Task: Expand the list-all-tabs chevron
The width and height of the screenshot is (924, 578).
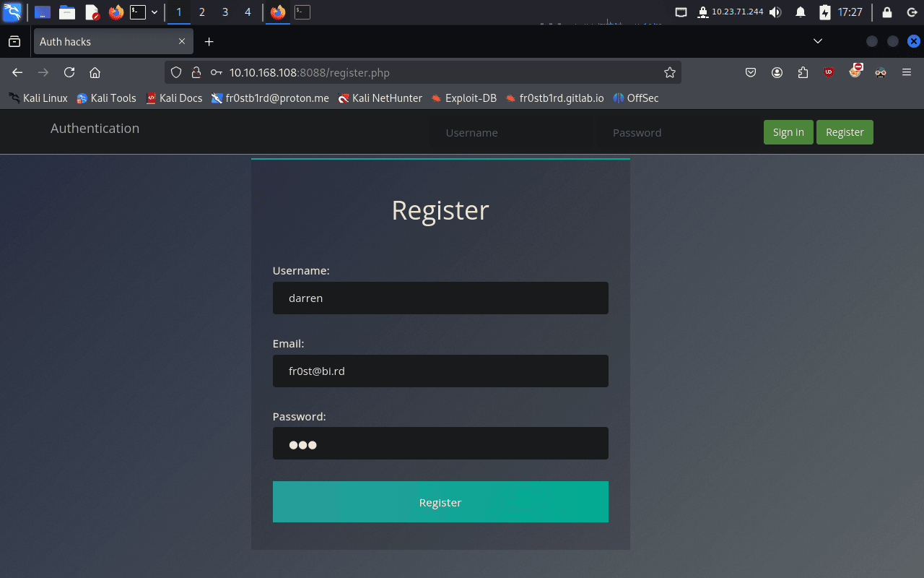Action: [x=818, y=42]
